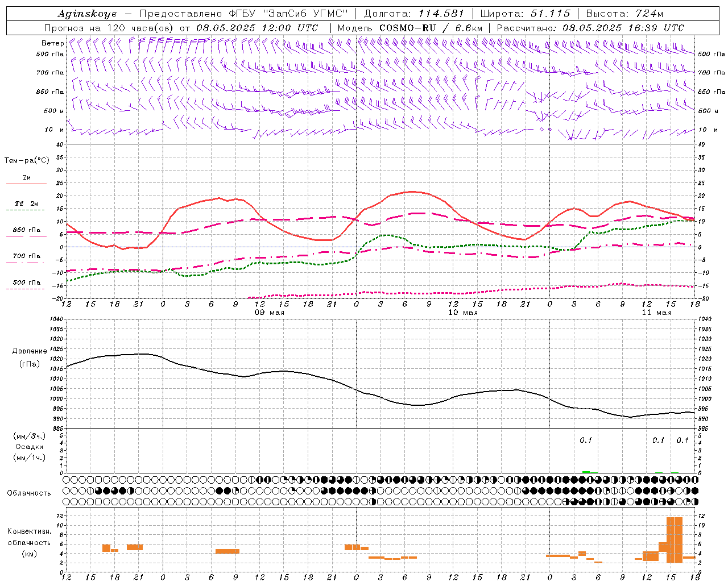Click the 11 мая date label

(x=656, y=313)
